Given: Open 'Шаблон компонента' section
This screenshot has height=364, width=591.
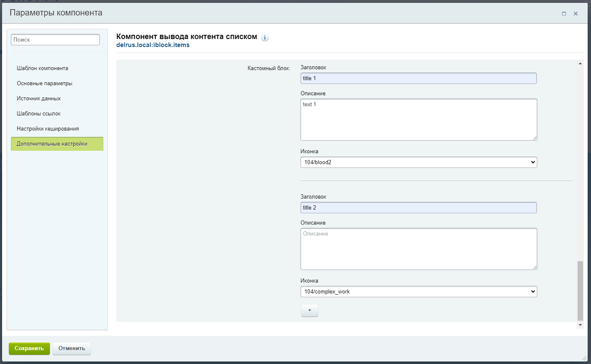Looking at the screenshot, I should pyautogui.click(x=42, y=68).
